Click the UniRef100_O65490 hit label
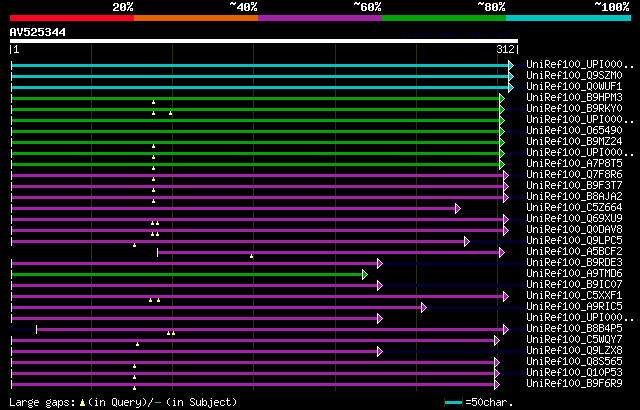The height and width of the screenshot is (410, 640). coord(574,131)
